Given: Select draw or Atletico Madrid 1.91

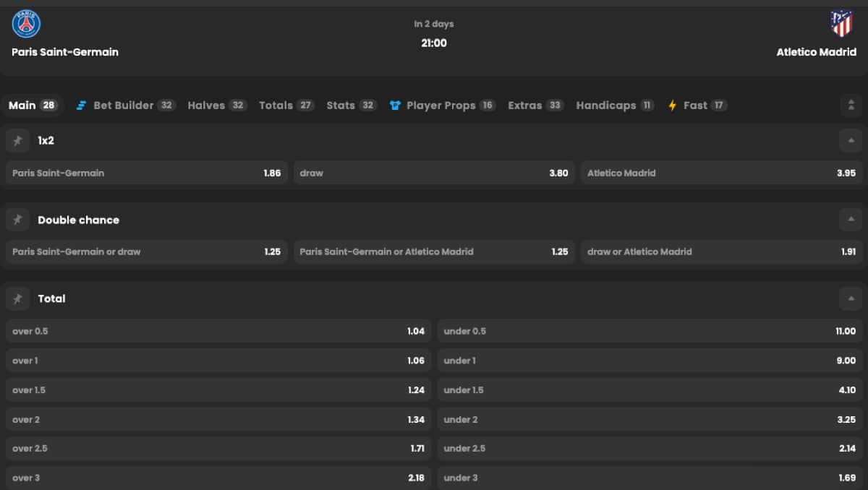Looking at the screenshot, I should coord(722,252).
